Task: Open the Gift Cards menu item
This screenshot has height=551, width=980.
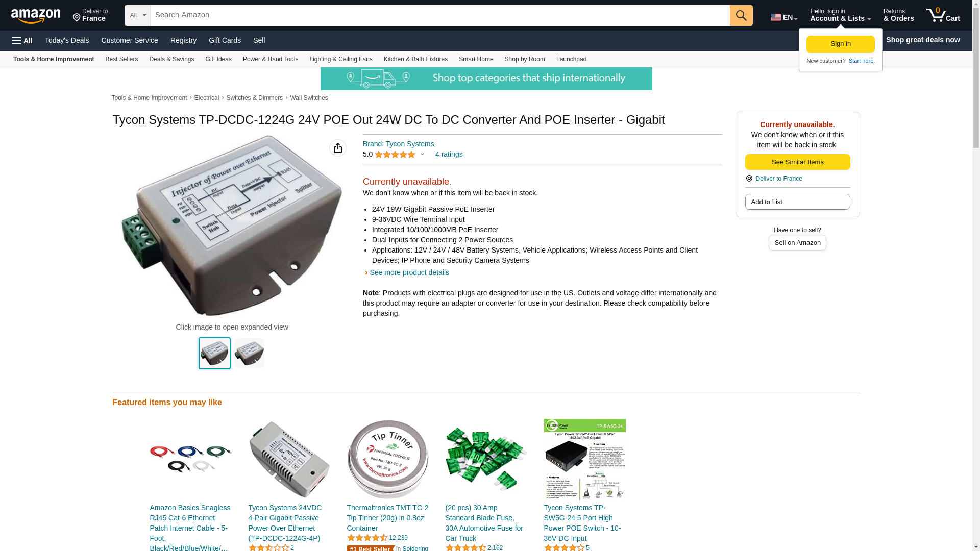Action: tap(225, 40)
